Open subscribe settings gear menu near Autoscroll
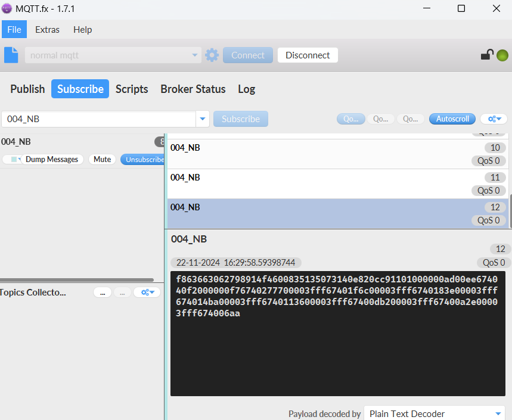 [x=494, y=119]
